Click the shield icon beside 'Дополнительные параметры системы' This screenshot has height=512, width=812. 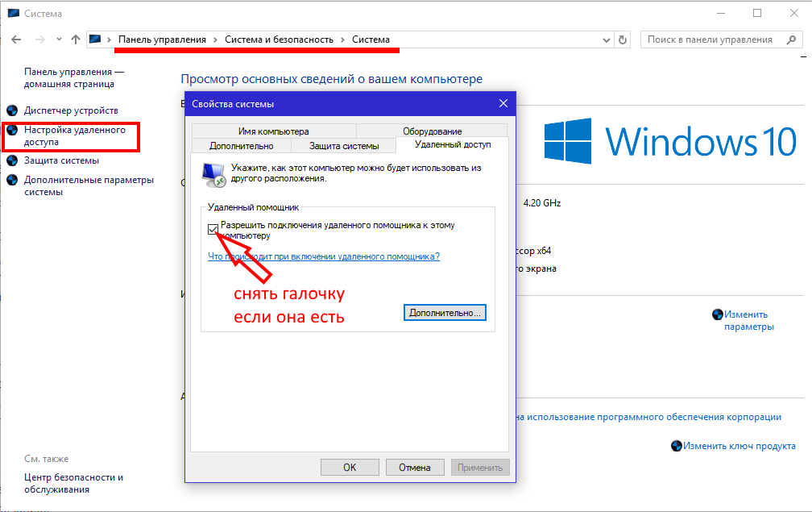click(x=12, y=180)
